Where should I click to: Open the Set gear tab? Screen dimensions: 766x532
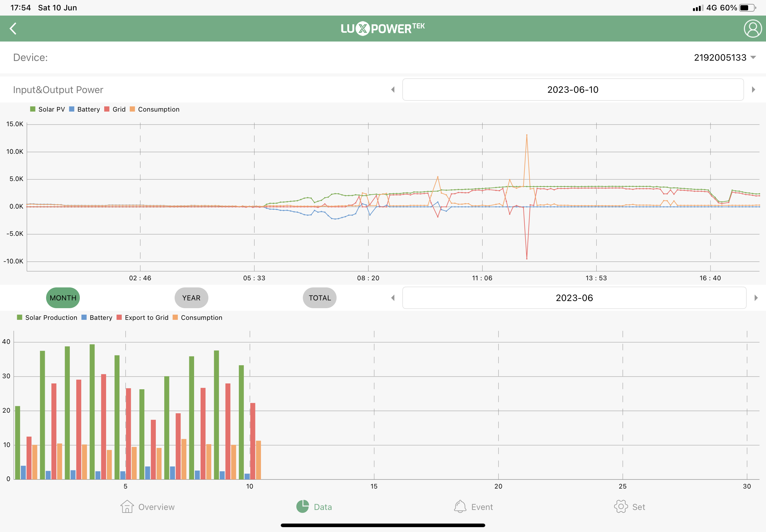(x=629, y=507)
